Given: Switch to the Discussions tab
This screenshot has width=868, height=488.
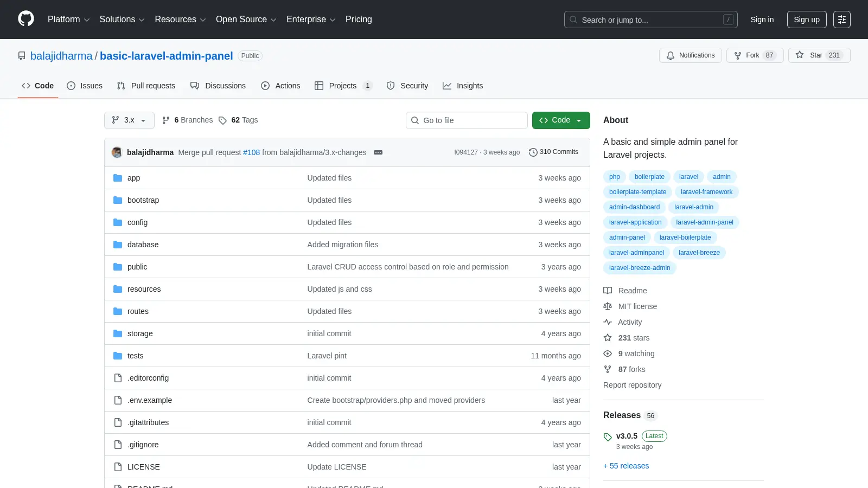Looking at the screenshot, I should (218, 86).
